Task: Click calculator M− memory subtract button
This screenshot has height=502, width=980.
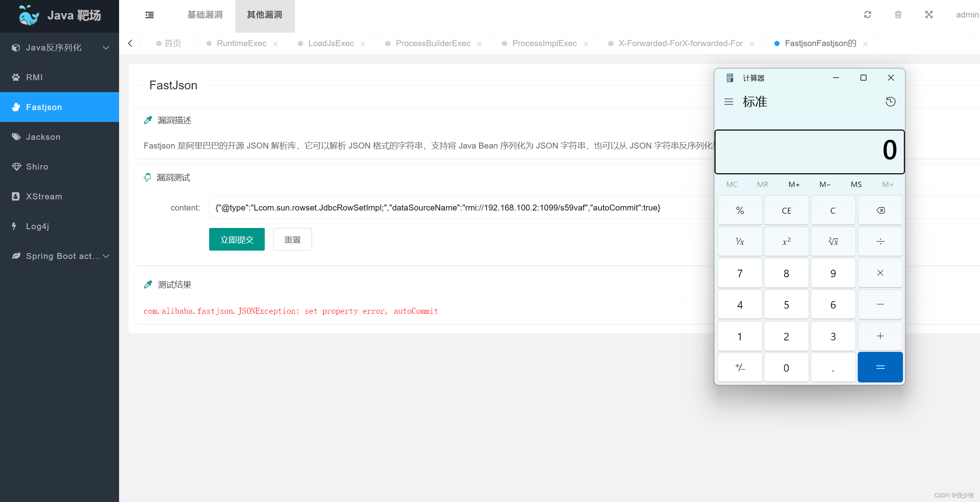Action: [x=825, y=184]
